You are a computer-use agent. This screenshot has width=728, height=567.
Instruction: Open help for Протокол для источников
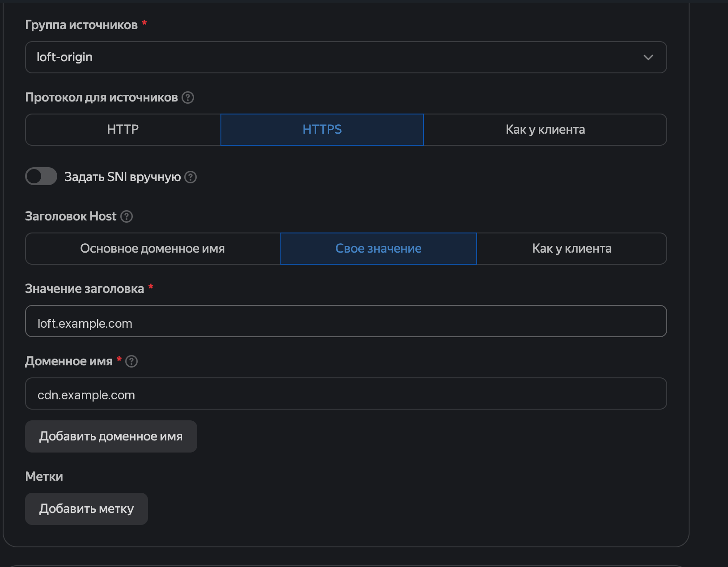click(188, 97)
